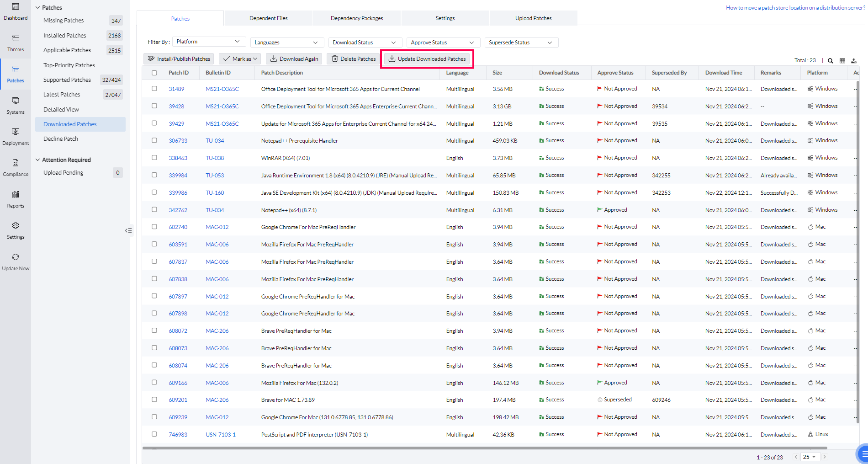Open Deployment icon in left navigation

[x=16, y=132]
